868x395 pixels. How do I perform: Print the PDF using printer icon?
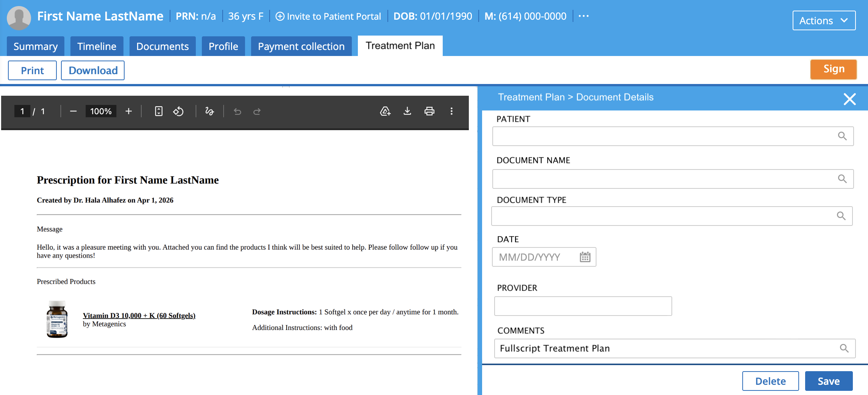429,111
